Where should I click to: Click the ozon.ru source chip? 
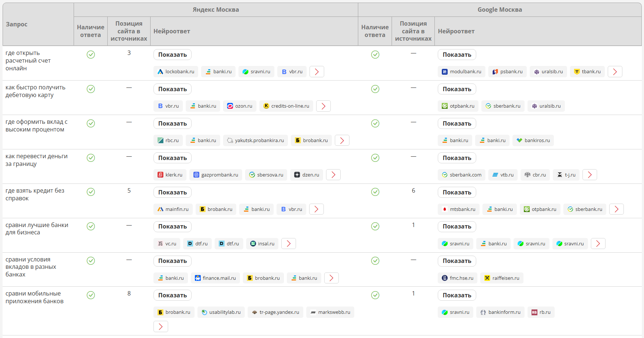pyautogui.click(x=240, y=106)
